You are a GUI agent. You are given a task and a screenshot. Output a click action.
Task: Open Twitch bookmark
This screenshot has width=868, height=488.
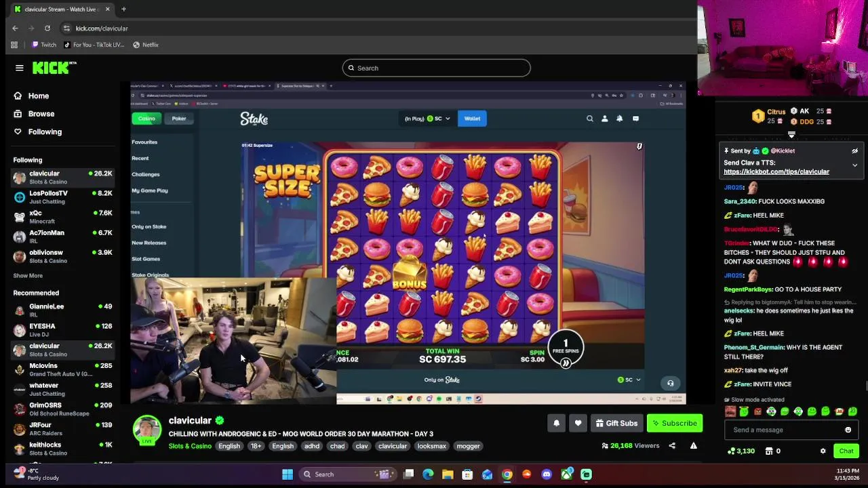tap(43, 45)
